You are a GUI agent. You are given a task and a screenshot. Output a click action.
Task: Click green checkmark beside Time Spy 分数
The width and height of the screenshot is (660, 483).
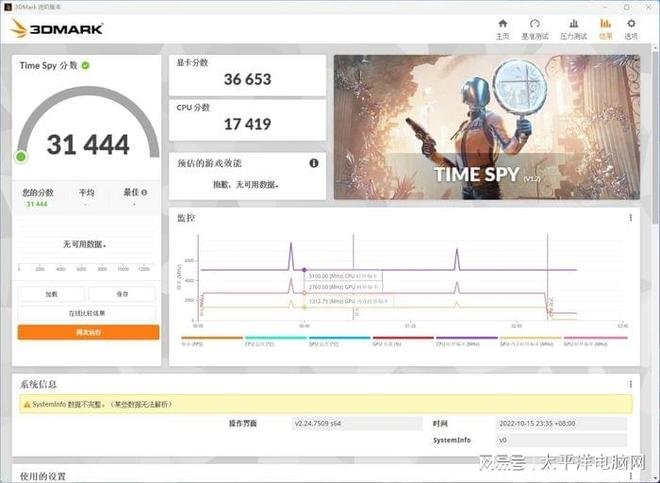[x=86, y=65]
